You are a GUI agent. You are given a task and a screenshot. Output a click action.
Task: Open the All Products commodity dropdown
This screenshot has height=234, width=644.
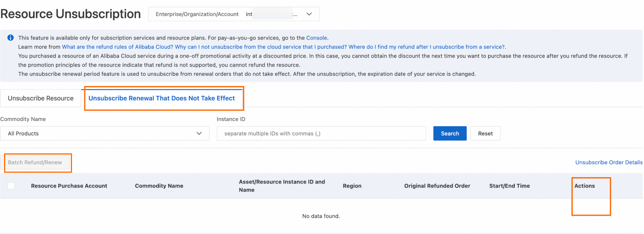click(x=105, y=133)
